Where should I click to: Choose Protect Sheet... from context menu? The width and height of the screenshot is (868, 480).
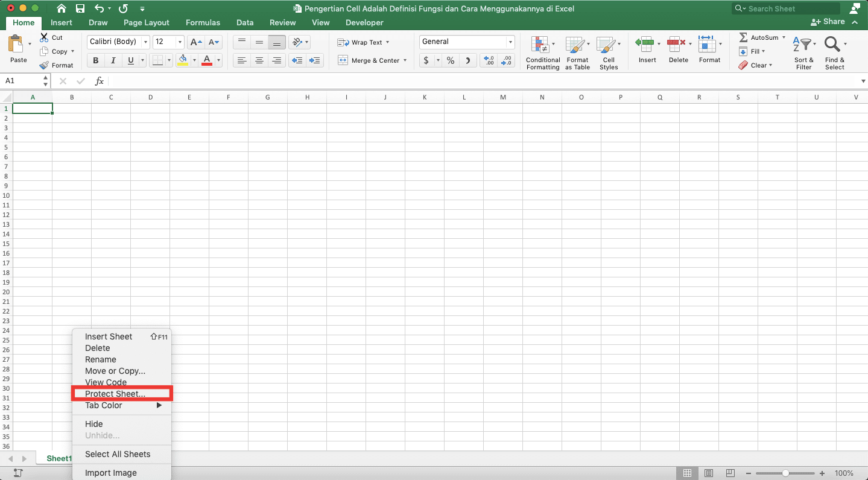115,394
